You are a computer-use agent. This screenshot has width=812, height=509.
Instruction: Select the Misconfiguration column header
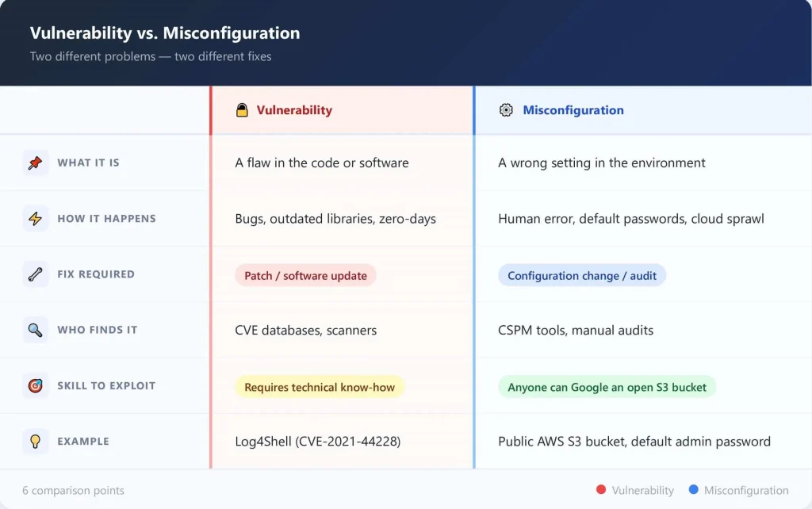pos(573,110)
